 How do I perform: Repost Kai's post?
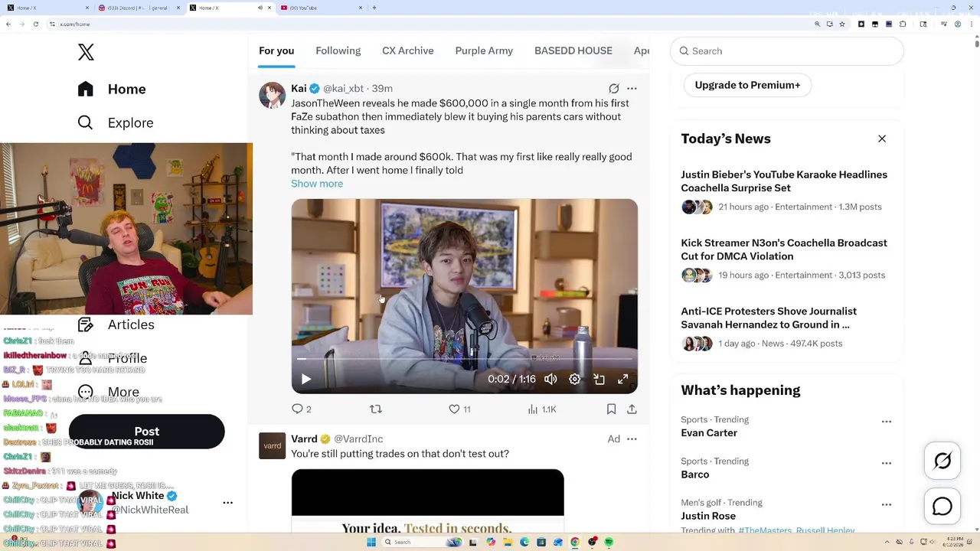(x=375, y=409)
